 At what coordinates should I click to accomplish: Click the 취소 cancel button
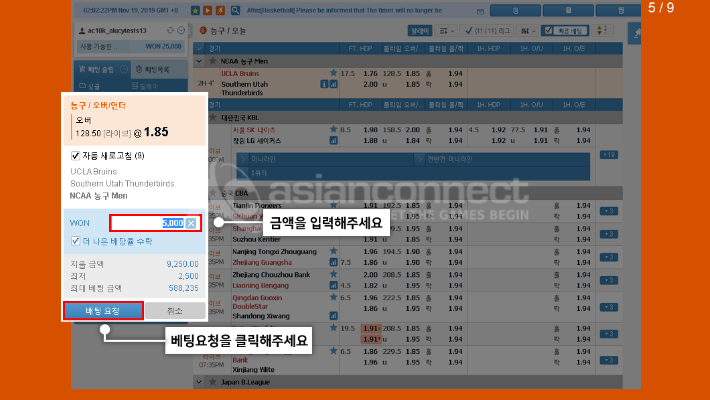(x=175, y=311)
